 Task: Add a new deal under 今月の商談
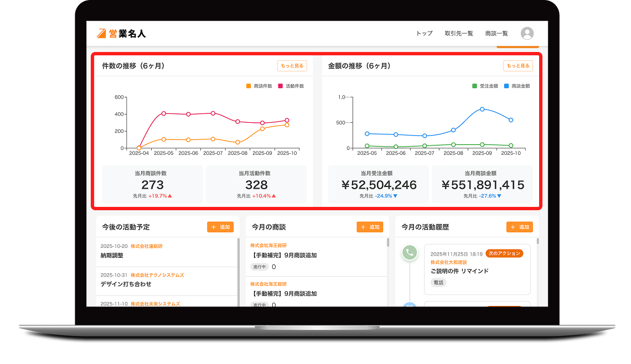pyautogui.click(x=370, y=227)
